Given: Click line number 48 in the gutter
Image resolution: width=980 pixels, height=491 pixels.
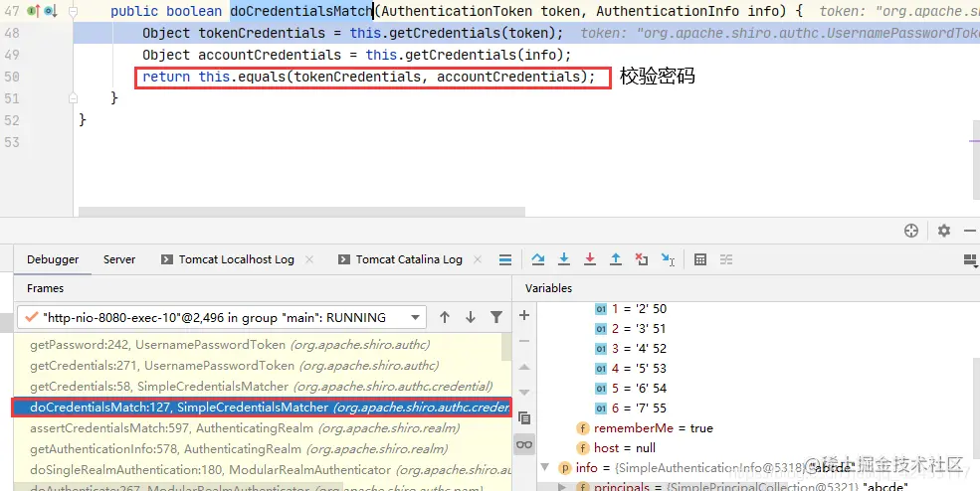Looking at the screenshot, I should pyautogui.click(x=12, y=33).
